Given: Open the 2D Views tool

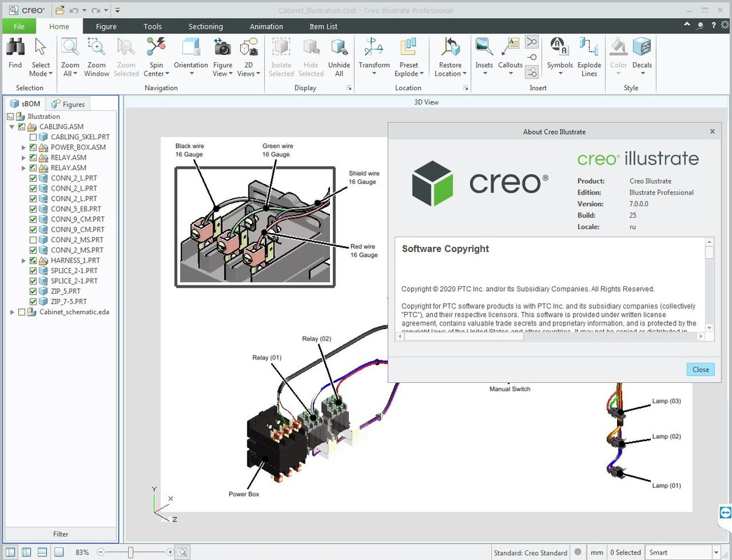Looking at the screenshot, I should (x=249, y=57).
